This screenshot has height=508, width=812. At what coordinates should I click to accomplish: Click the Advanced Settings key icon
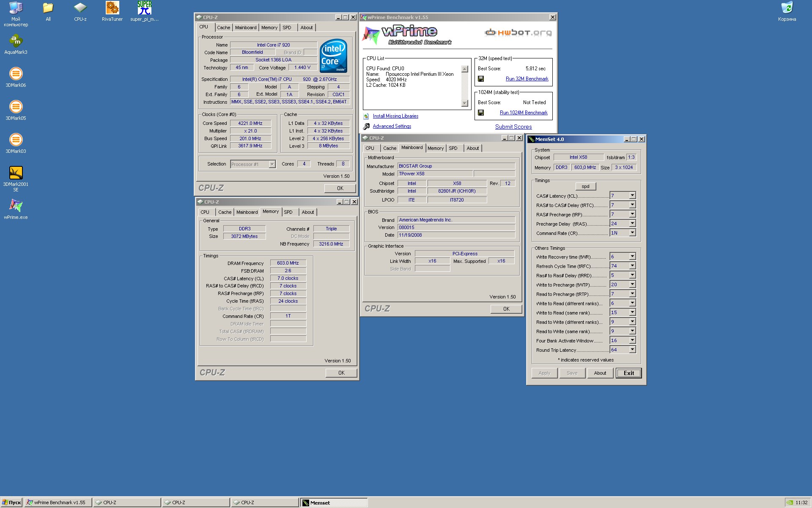pos(367,126)
